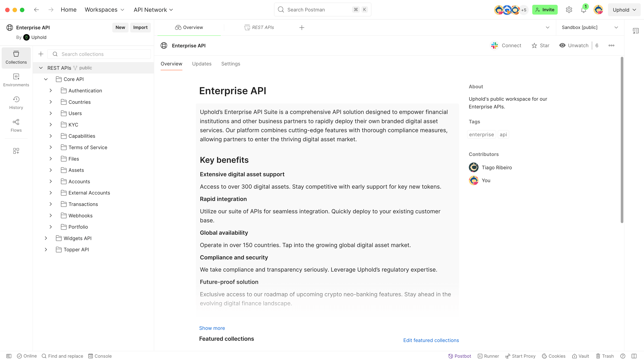
Task: Switch to the Updates tab
Action: pyautogui.click(x=202, y=64)
